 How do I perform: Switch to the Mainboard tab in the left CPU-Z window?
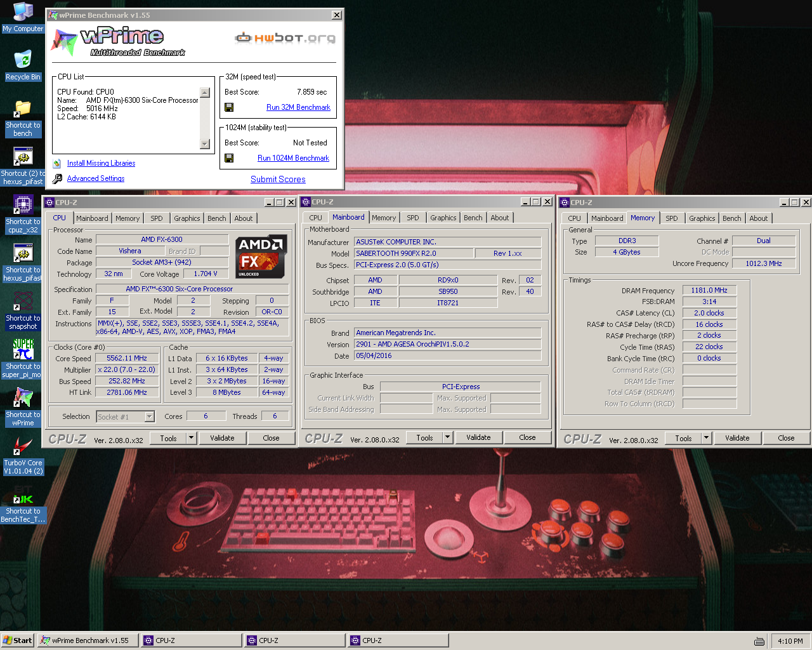(92, 218)
